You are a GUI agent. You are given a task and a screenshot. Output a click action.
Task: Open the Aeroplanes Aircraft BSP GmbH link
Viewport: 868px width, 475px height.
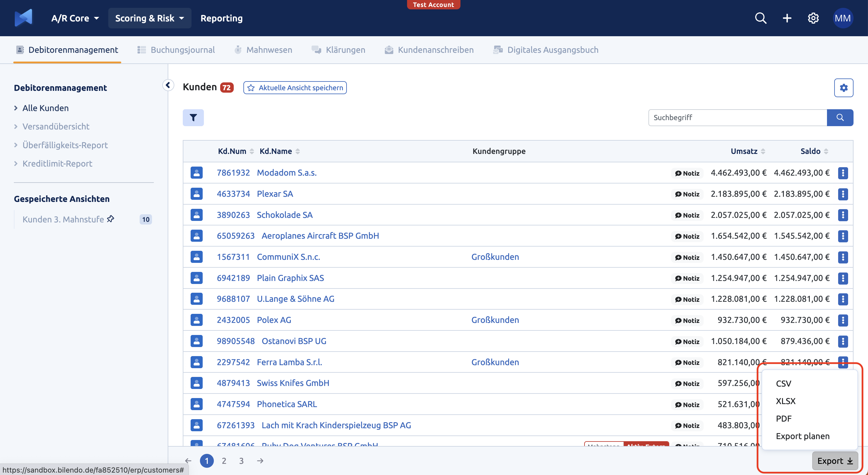coord(320,236)
